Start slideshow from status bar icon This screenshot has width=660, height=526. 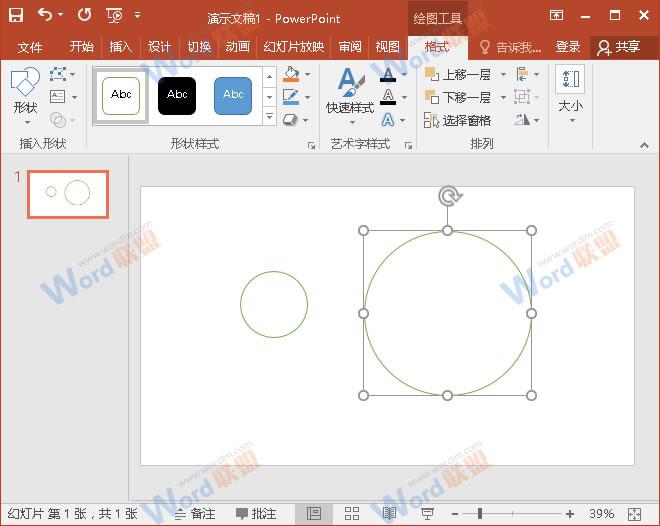(427, 513)
